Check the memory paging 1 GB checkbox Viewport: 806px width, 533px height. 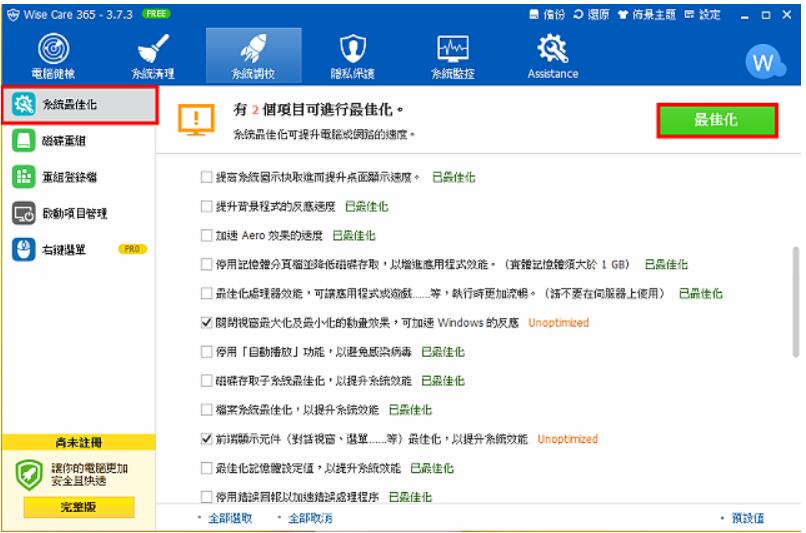(x=206, y=265)
